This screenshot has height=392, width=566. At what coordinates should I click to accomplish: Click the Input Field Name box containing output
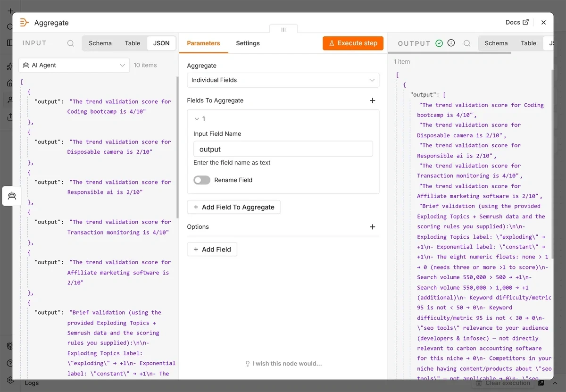[283, 149]
